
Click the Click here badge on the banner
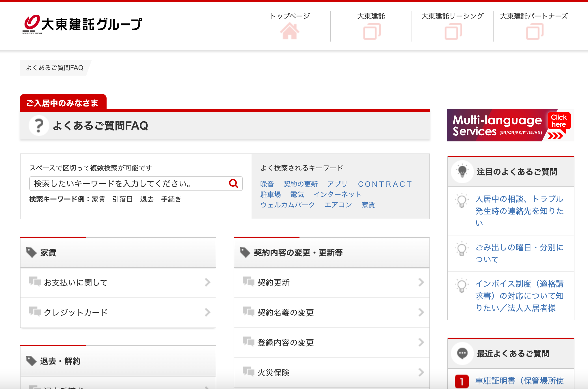(559, 121)
